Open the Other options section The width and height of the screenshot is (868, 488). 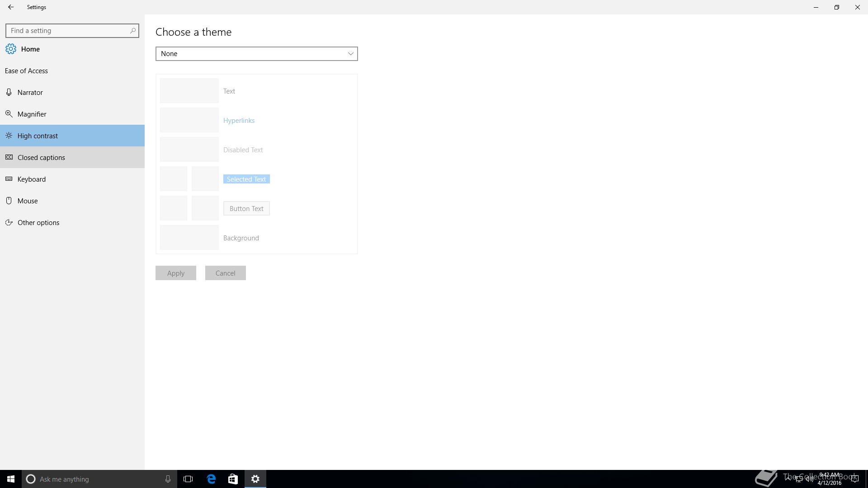point(38,222)
